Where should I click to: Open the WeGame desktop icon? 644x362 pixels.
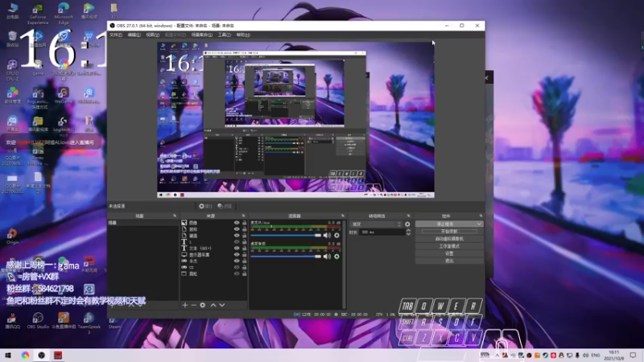[x=64, y=97]
